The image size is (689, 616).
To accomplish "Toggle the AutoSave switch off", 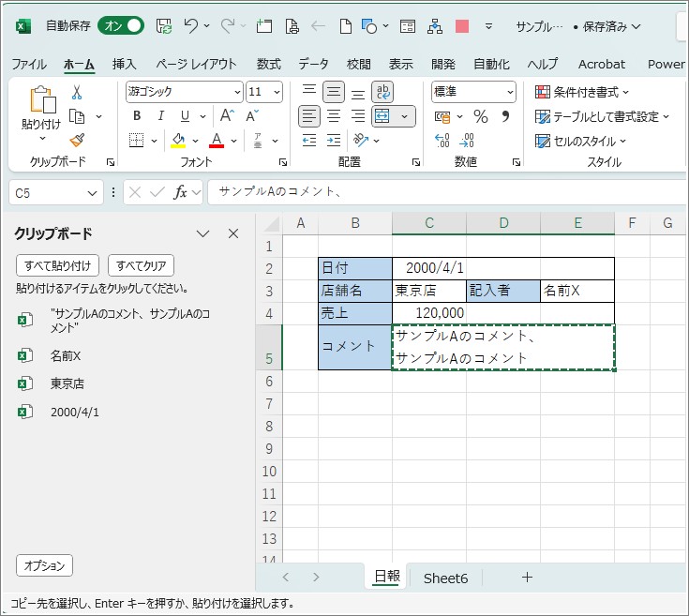I will pyautogui.click(x=121, y=26).
